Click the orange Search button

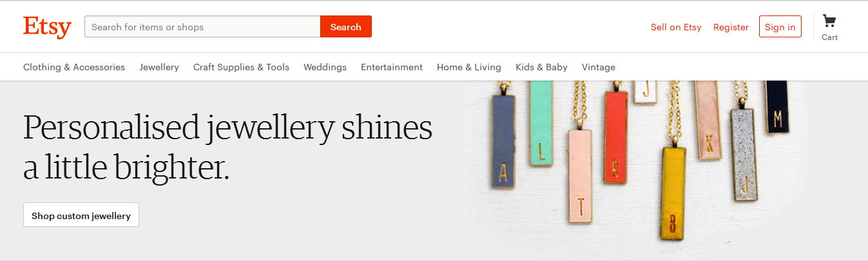(346, 26)
